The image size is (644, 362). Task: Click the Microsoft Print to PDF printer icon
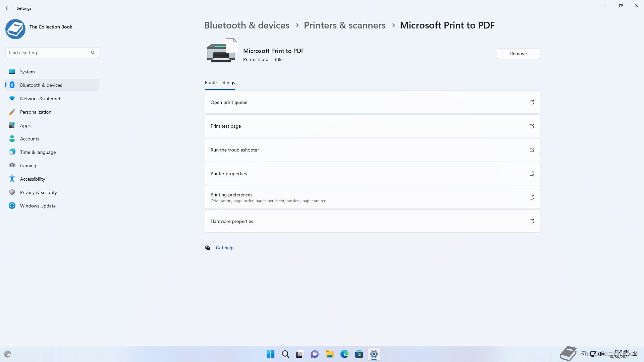click(x=222, y=51)
